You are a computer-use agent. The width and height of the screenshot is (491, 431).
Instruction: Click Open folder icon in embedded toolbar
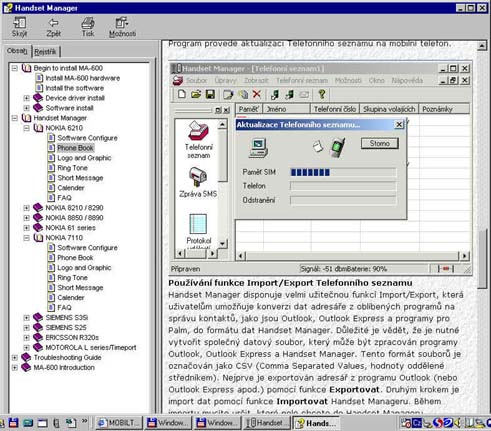coord(196,94)
